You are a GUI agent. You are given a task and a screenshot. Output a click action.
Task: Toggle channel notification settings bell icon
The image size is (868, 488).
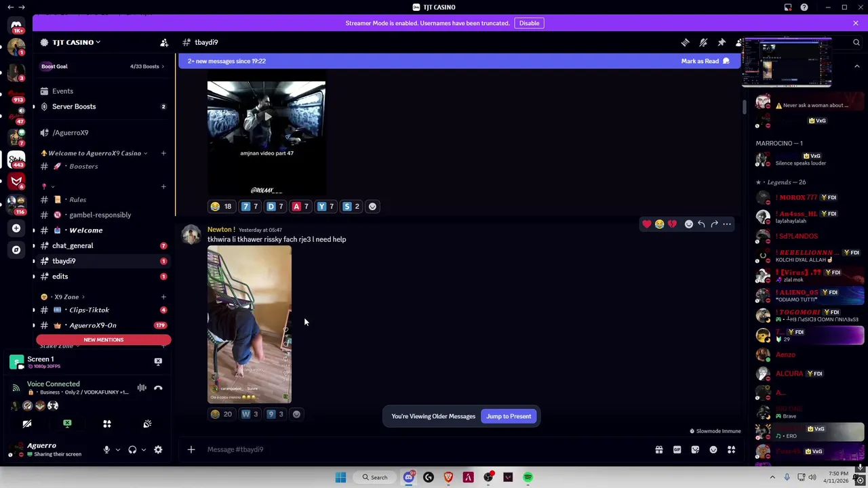(703, 42)
